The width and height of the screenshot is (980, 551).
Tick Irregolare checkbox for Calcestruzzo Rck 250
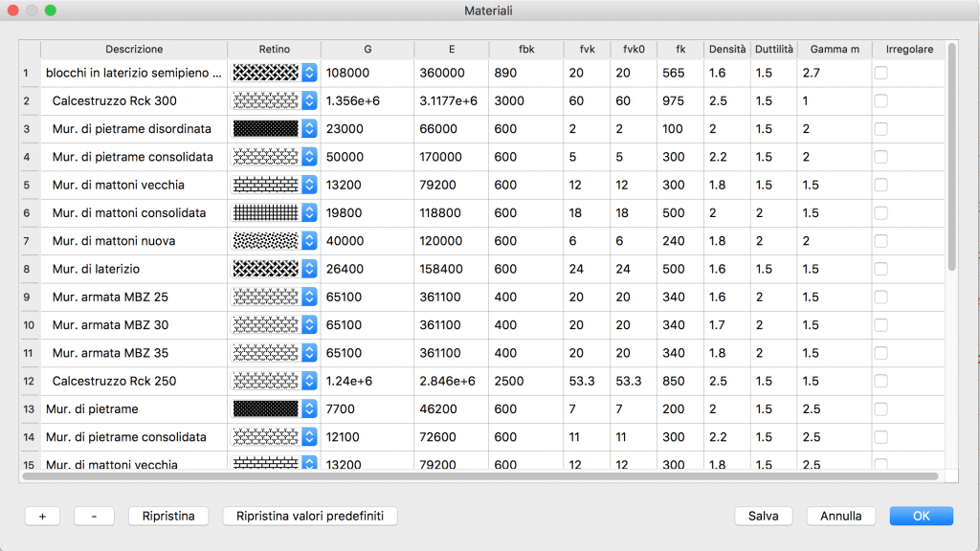pos(880,381)
